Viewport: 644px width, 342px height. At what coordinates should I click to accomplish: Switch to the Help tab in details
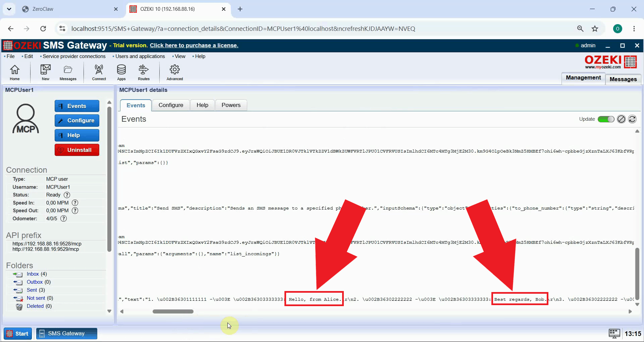(x=202, y=105)
